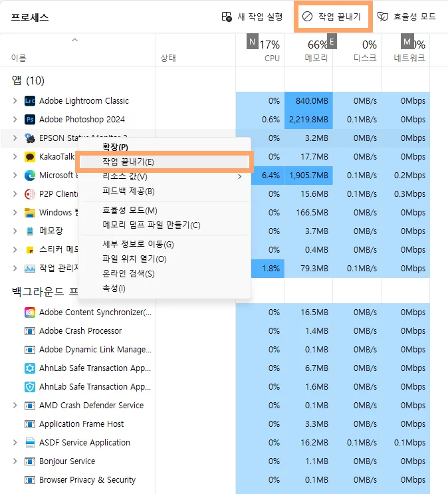Click the Adobe Photoshop 2024 icon
Screen dimensions: 448x494
tap(30, 120)
